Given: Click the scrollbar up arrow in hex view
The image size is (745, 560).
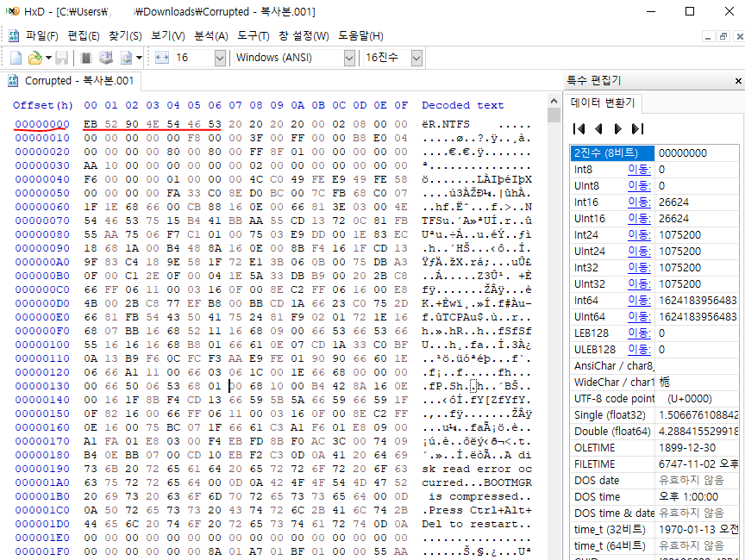Looking at the screenshot, I should [x=554, y=101].
